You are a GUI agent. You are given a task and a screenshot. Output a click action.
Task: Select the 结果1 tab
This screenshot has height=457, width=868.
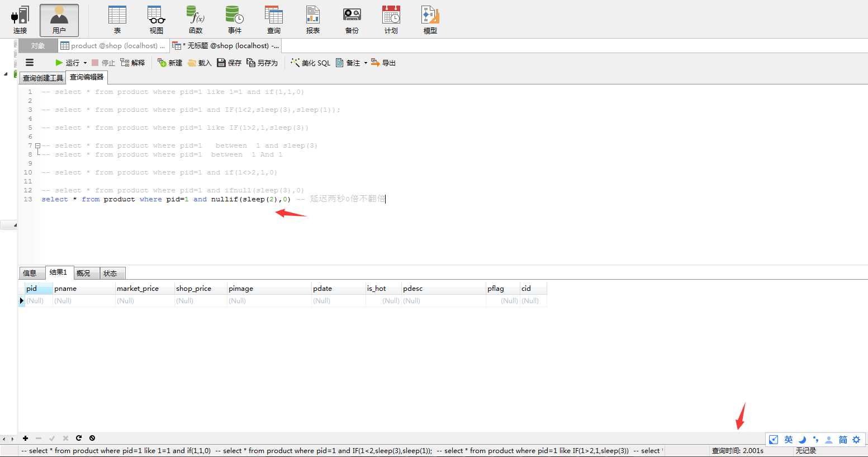pos(59,272)
